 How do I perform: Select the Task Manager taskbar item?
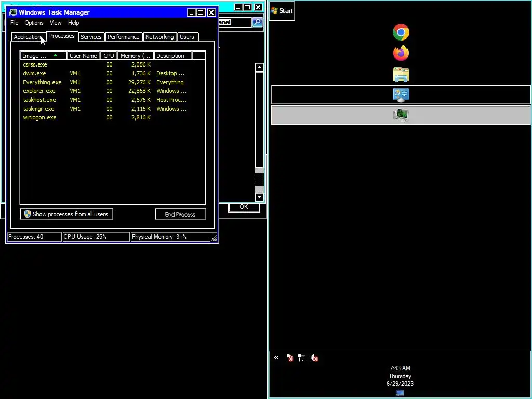(401, 115)
